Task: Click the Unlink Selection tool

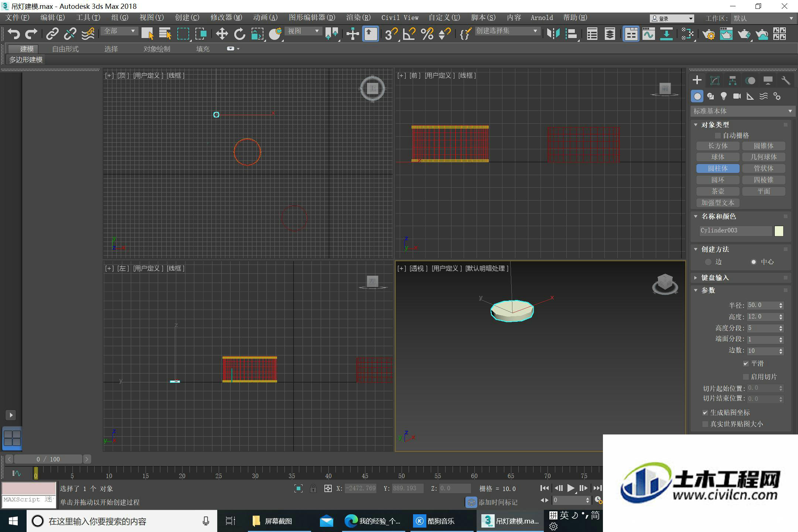Action: (x=70, y=34)
